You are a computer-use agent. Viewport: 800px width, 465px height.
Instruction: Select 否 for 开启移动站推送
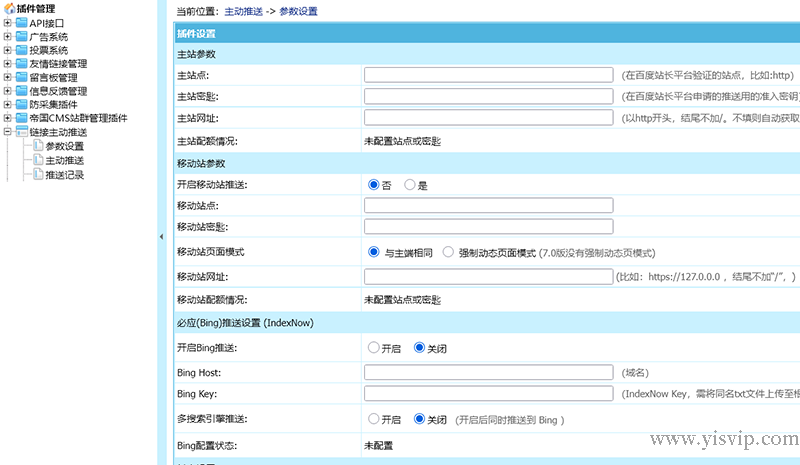tap(373, 184)
